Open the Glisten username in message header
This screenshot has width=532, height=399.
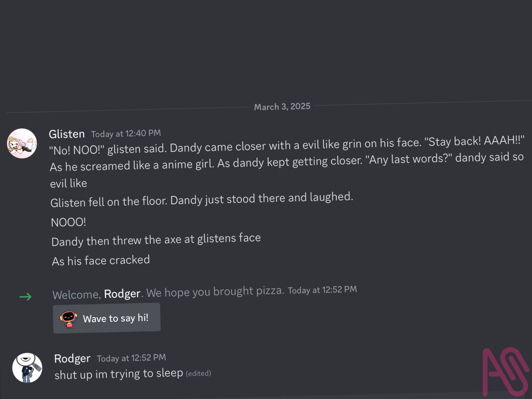(67, 134)
